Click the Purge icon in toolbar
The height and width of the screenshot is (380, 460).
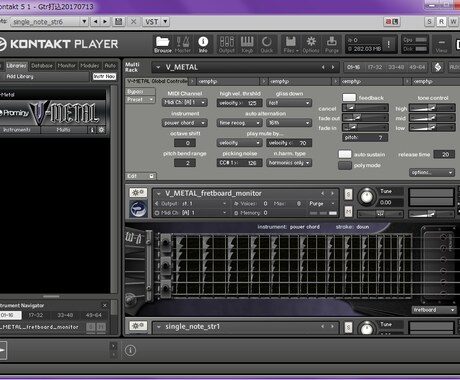[331, 44]
